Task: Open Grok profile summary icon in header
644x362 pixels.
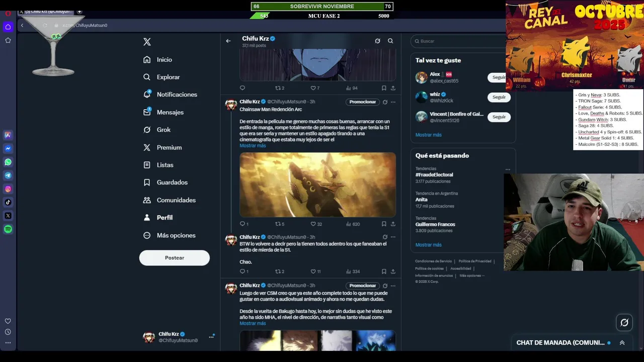Action: click(377, 41)
